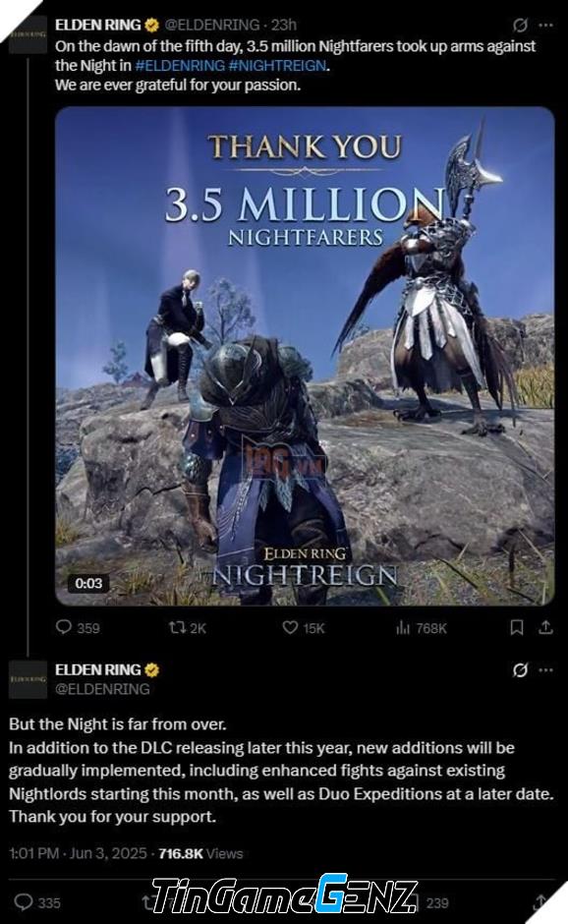Click the Grok icon on first tweet
The width and height of the screenshot is (568, 924).
520,25
